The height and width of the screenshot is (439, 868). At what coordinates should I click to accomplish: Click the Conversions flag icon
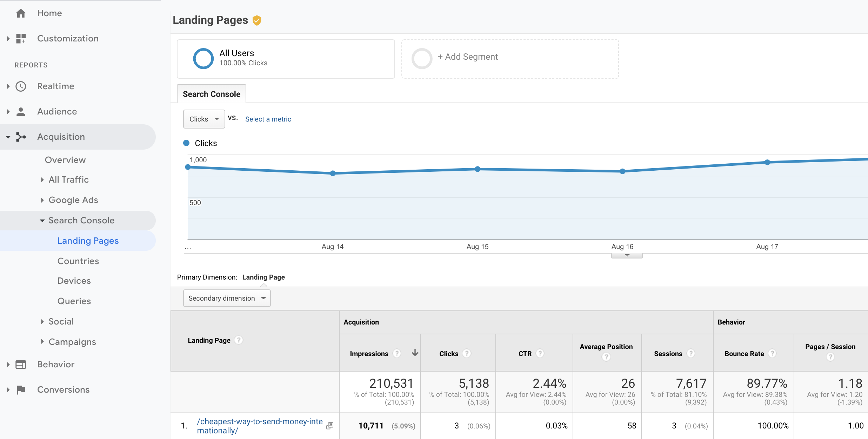(21, 390)
